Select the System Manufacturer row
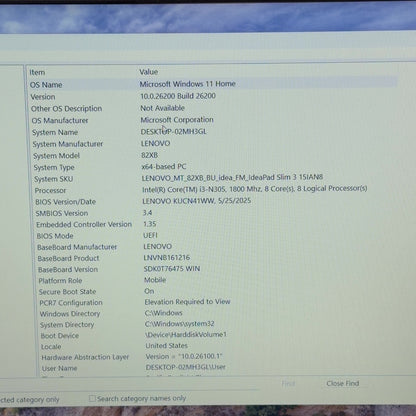Viewport: 416px width, 416px height. point(213,144)
